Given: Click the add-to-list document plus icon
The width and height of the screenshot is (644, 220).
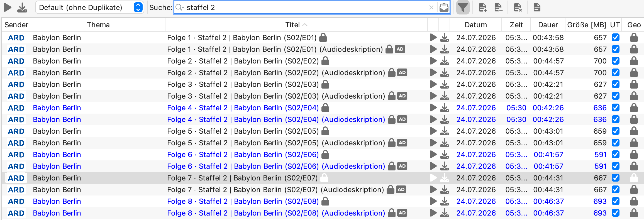Looking at the screenshot, I should (483, 8).
